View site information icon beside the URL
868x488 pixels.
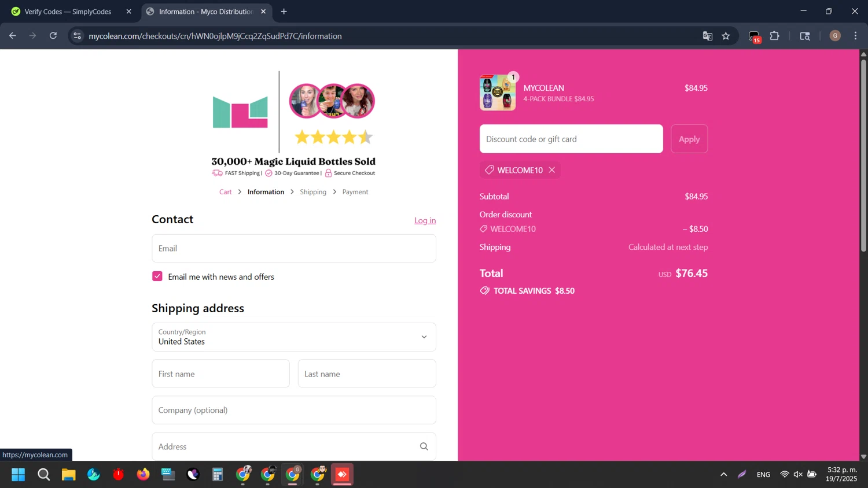(78, 36)
